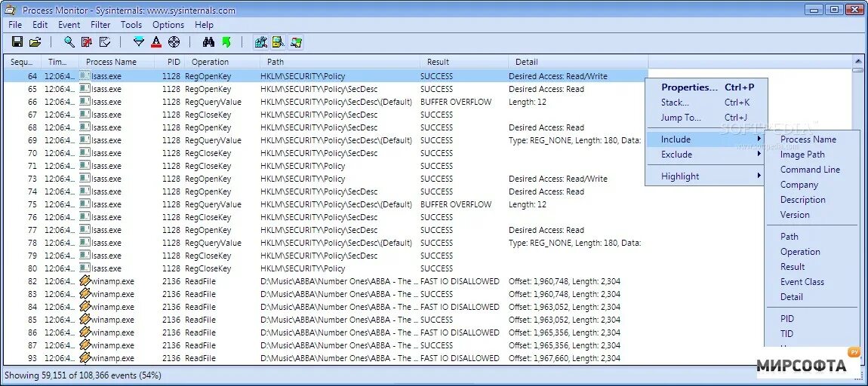Sort by Operation column header
Image resolution: width=868 pixels, height=386 pixels.
(223, 62)
